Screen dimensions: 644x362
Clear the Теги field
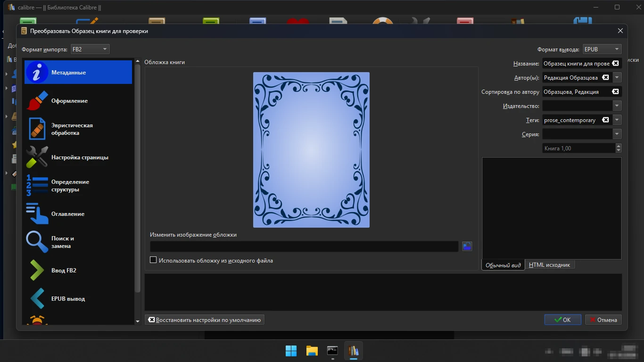605,120
